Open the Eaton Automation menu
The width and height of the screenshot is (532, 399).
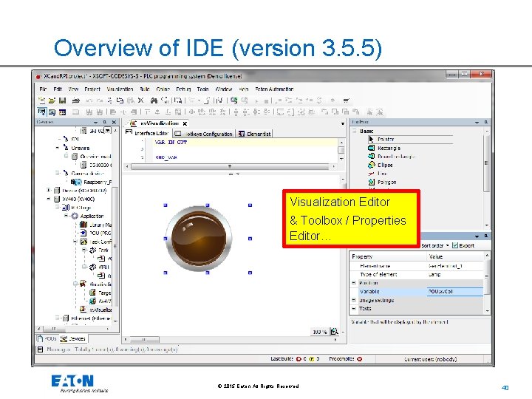[x=274, y=89]
